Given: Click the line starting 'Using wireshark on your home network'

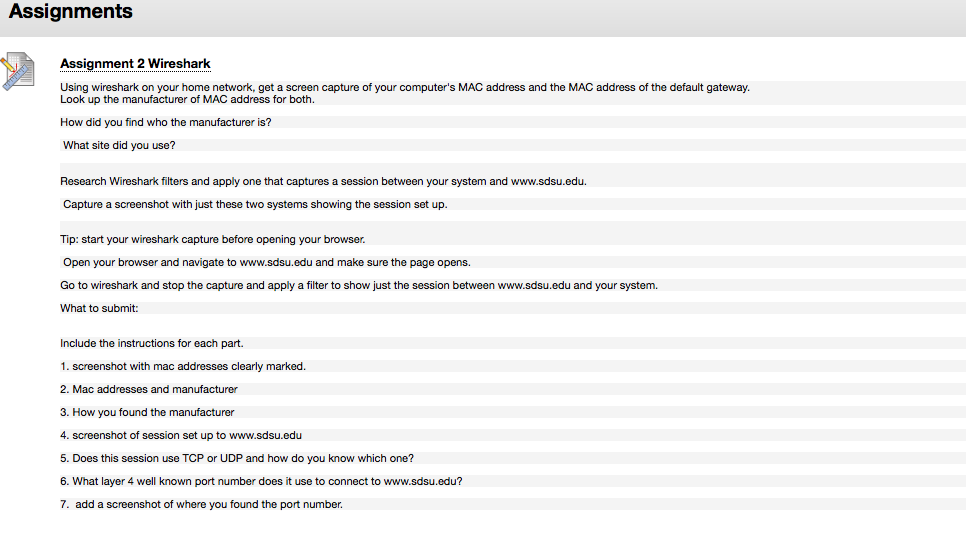Looking at the screenshot, I should (405, 87).
